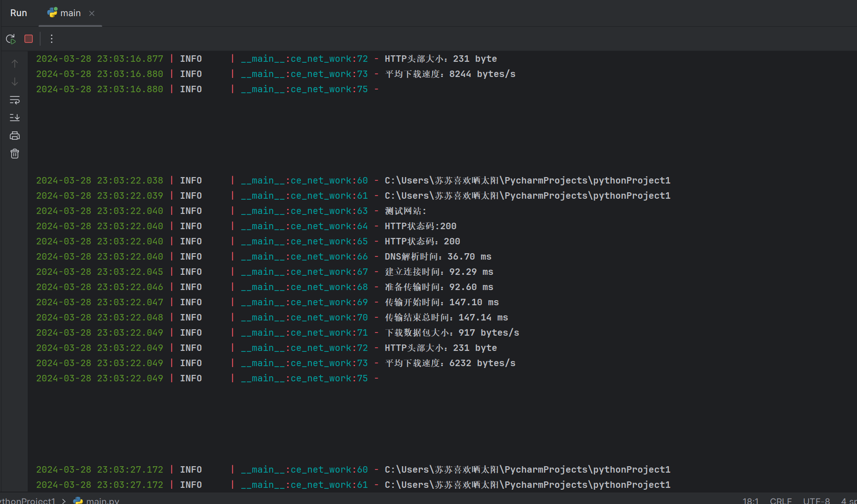Click log line HTTP状态码:200 at ce_net_work:64

(246, 226)
